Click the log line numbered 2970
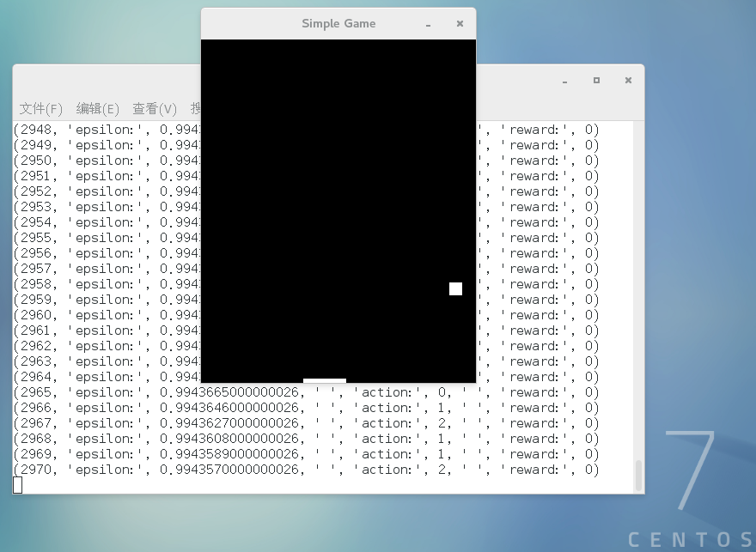The width and height of the screenshot is (756, 552). pyautogui.click(x=306, y=470)
